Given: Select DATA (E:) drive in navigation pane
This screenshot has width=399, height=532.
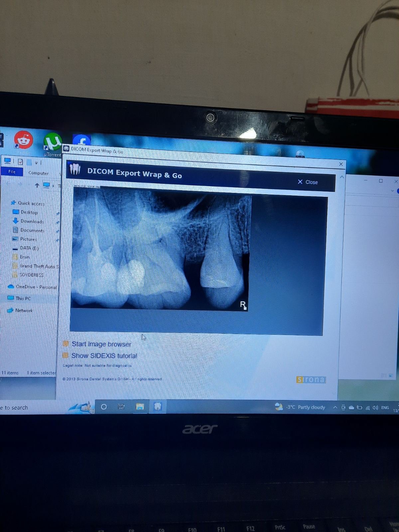Looking at the screenshot, I should [25, 248].
